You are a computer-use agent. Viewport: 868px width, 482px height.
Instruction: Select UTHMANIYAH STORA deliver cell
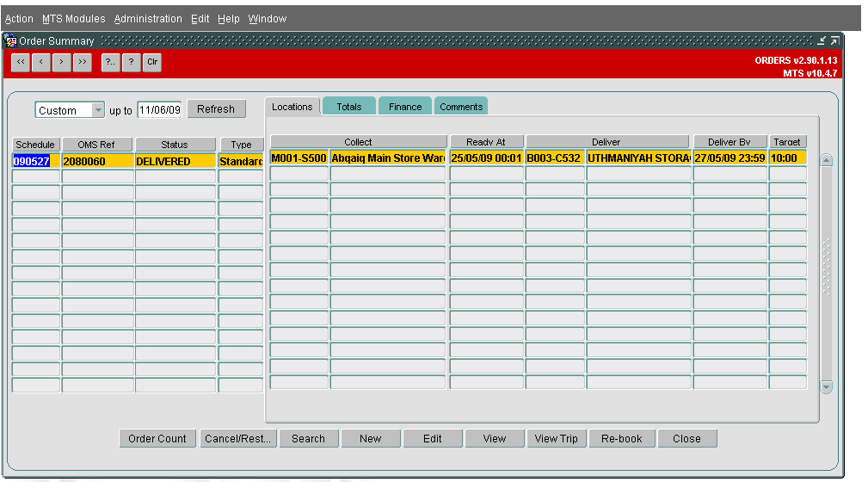639,158
